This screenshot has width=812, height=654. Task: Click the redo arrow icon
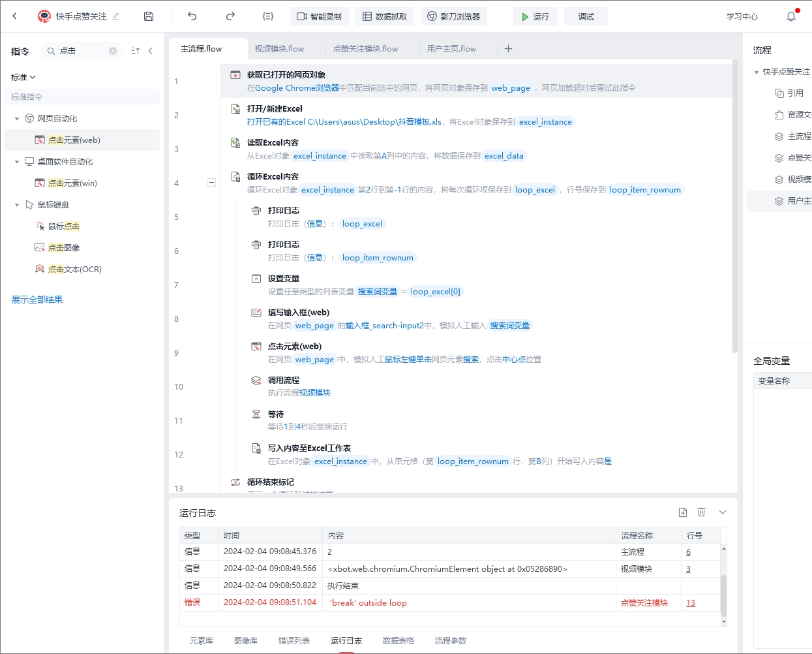point(230,16)
